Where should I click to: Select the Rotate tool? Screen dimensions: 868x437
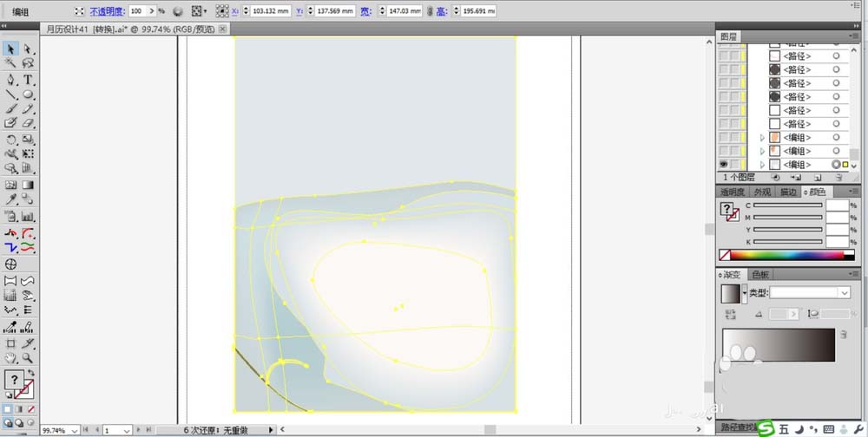pos(11,140)
